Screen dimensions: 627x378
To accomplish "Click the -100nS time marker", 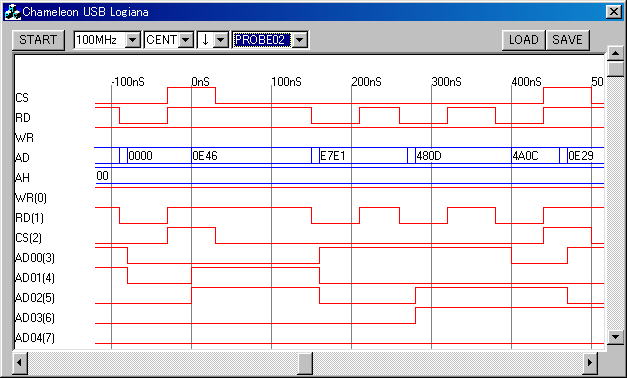I will [x=128, y=82].
